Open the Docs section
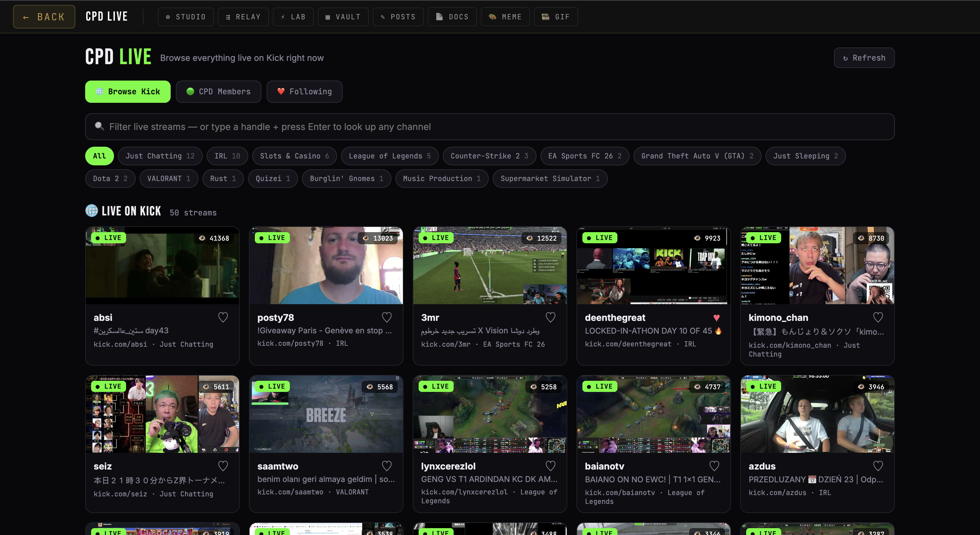Screen dimensions: 980x535 click(452, 17)
